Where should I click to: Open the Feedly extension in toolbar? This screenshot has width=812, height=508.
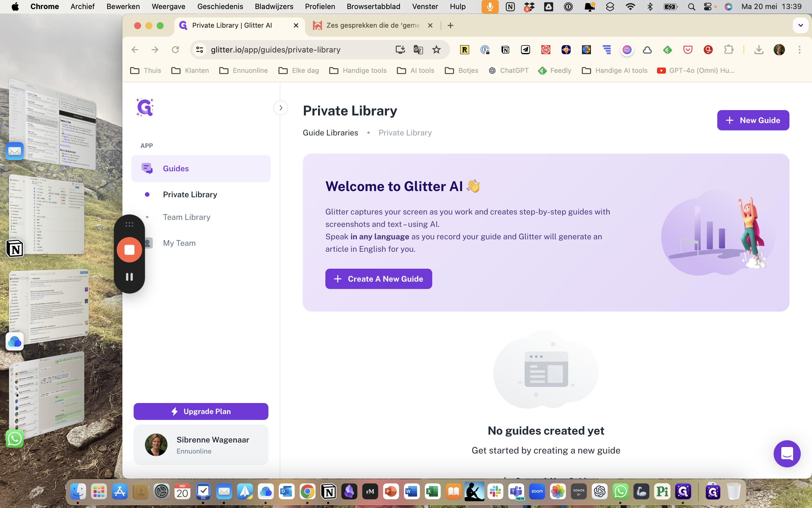(667, 50)
